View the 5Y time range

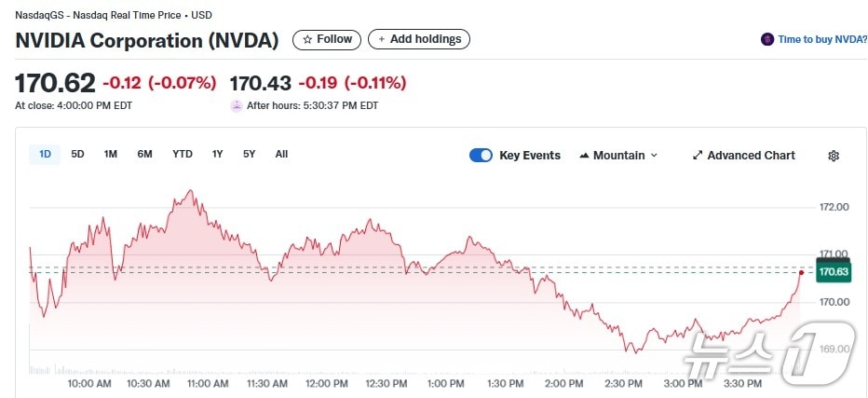pos(250,155)
